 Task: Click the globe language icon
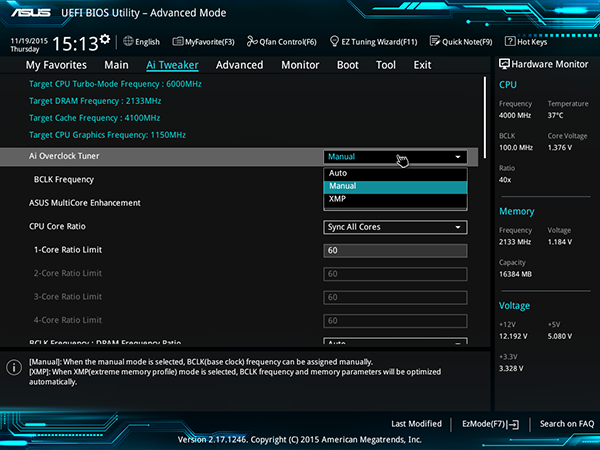128,41
